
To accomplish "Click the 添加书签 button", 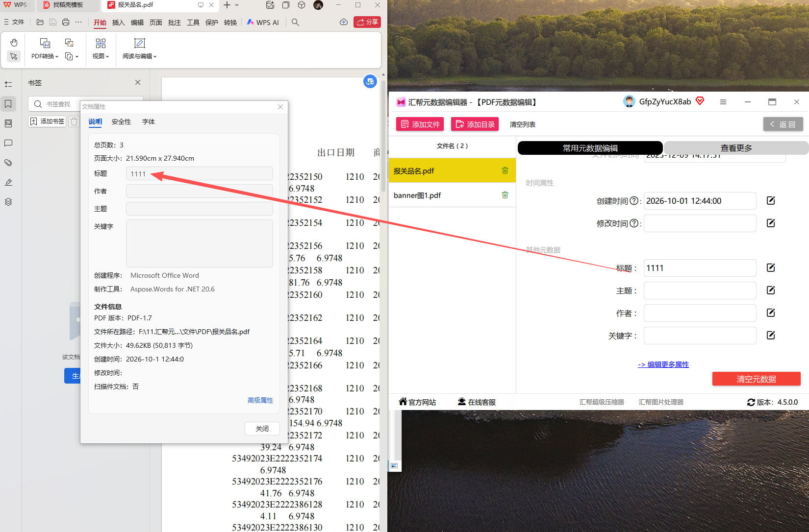I will 47,121.
